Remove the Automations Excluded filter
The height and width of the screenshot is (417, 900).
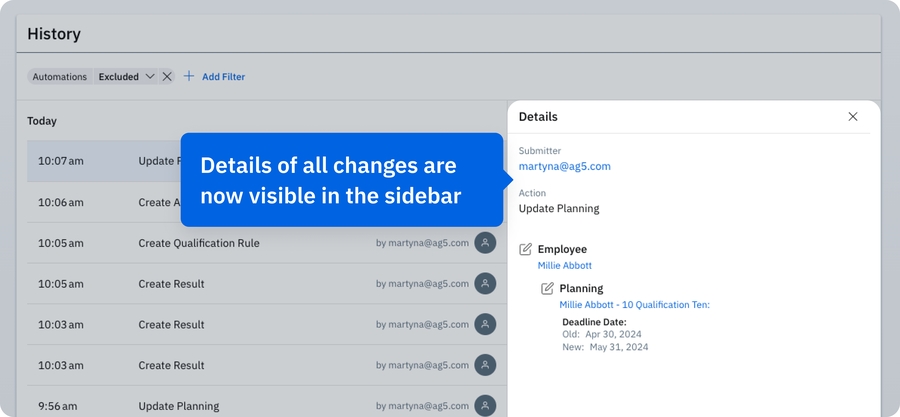tap(167, 77)
